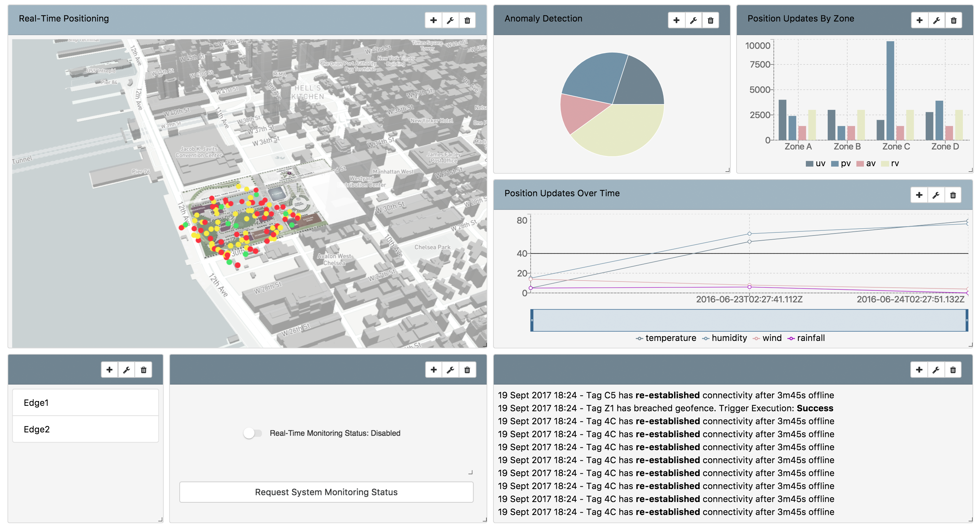Image resolution: width=980 pixels, height=529 pixels.
Task: Click resize handle of Anomaly Detection panel
Action: pyautogui.click(x=727, y=170)
